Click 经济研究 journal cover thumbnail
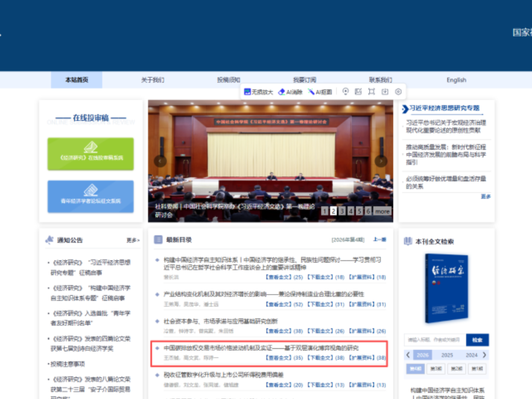 pos(446,289)
